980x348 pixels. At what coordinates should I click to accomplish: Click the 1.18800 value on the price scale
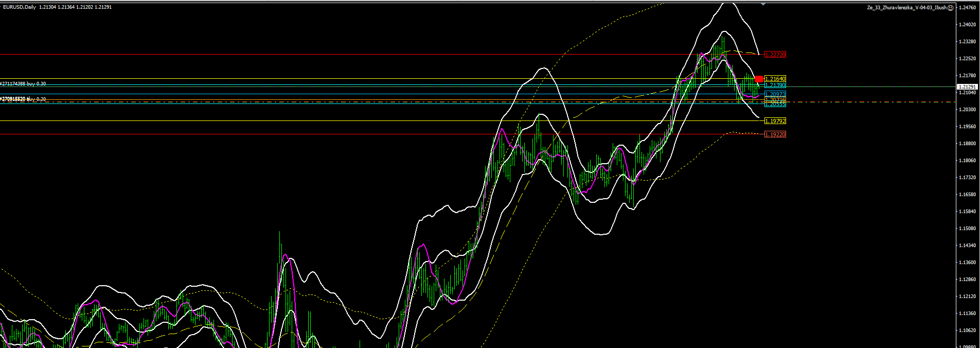click(x=968, y=144)
